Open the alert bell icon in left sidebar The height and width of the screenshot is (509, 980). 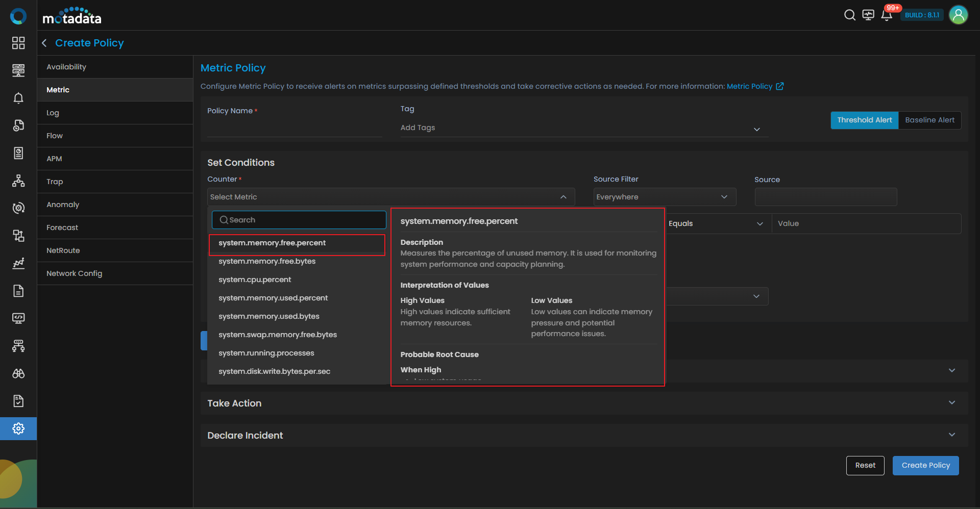click(x=18, y=98)
